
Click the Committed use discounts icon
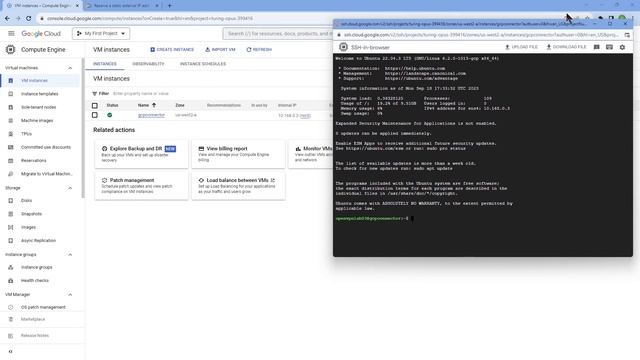coord(11,147)
